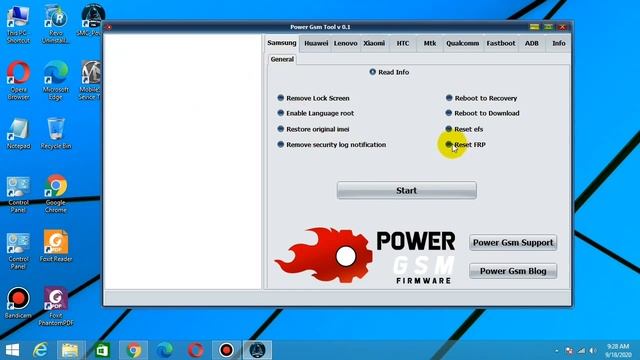Image resolution: width=640 pixels, height=360 pixels.
Task: Open Control Panel icon beside Foxit Reader
Action: coord(18,251)
